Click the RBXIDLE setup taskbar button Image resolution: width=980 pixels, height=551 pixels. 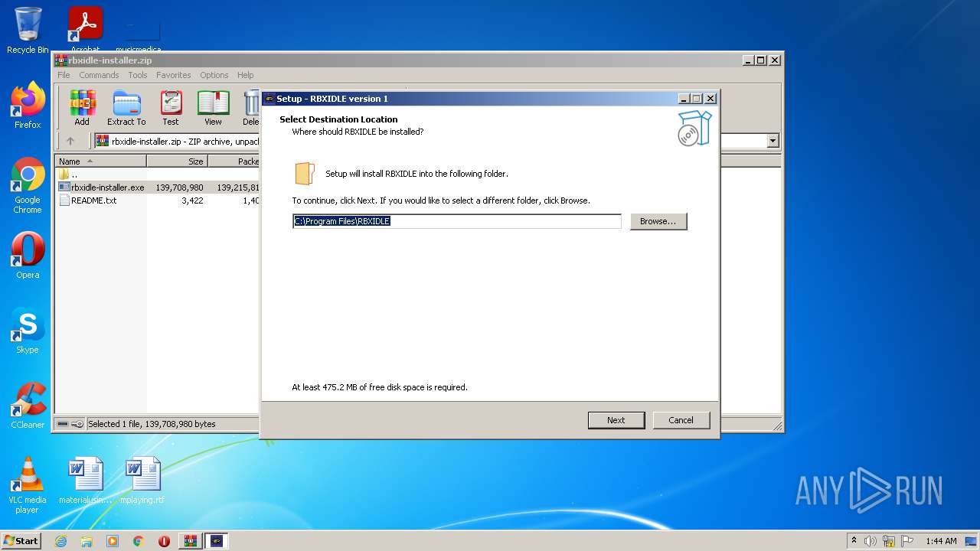tap(217, 541)
